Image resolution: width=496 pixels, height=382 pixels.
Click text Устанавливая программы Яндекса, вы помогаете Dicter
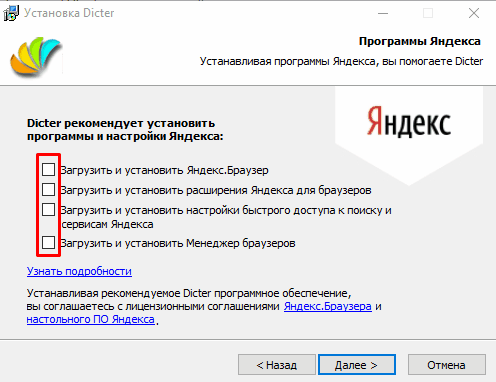tap(341, 61)
